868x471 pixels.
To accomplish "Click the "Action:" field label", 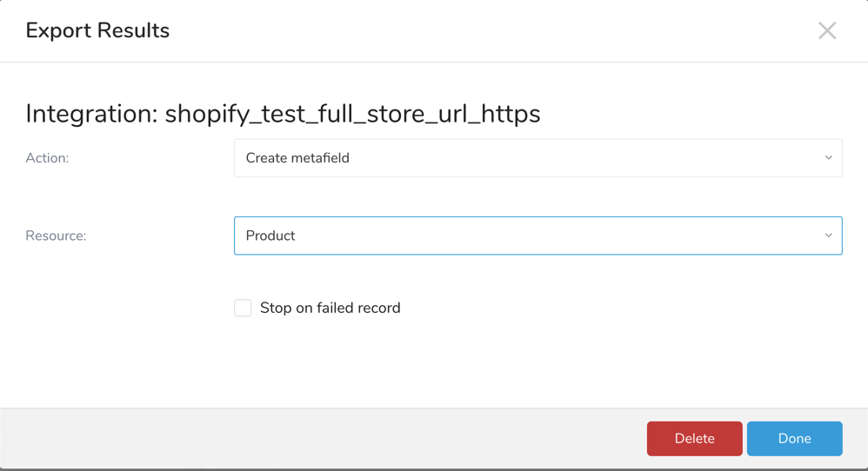I will (x=47, y=158).
